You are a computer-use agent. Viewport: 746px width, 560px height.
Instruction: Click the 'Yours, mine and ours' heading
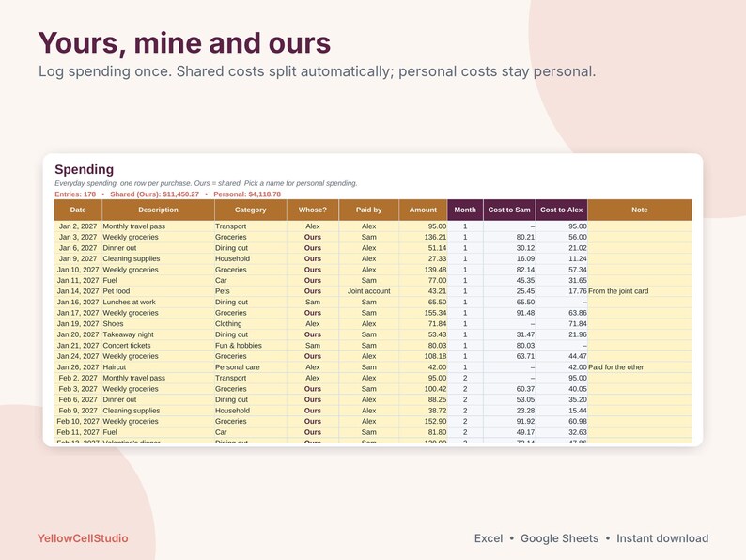click(184, 43)
